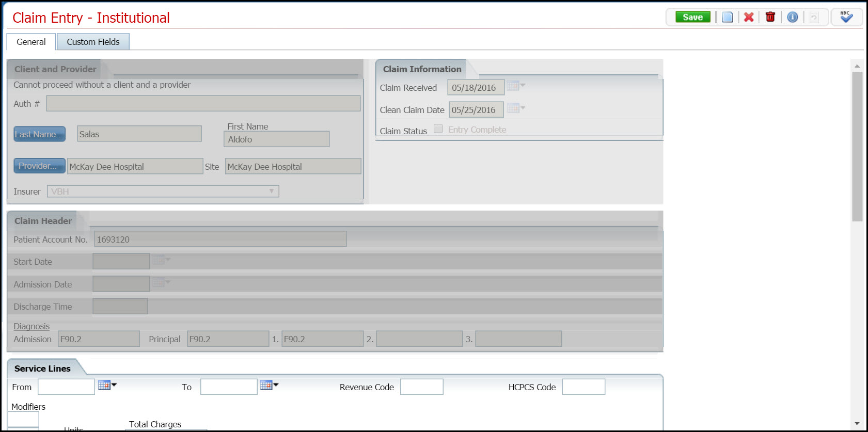Click the Last Name lookup button
The height and width of the screenshot is (432, 868).
39,134
